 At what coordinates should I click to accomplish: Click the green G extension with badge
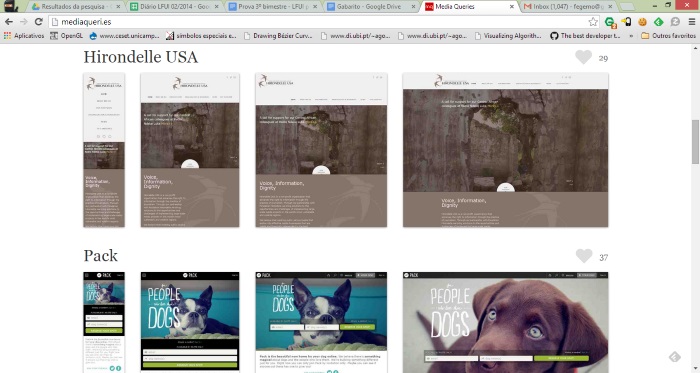610,22
